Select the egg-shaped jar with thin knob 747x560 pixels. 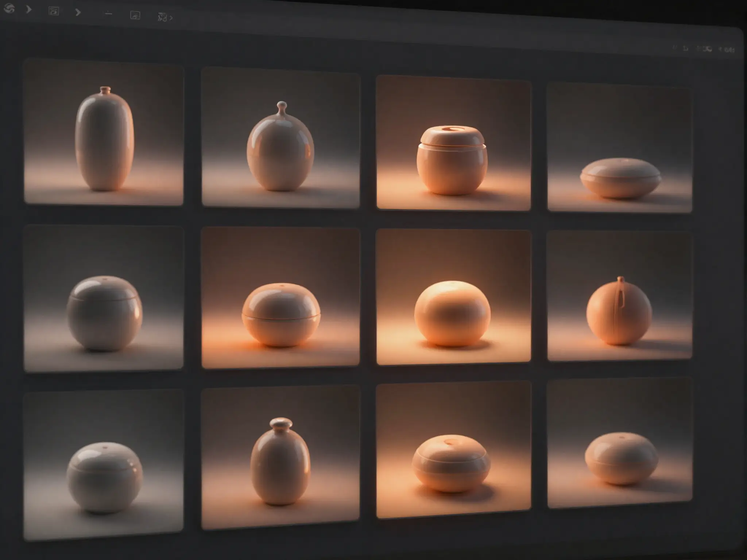280,137
